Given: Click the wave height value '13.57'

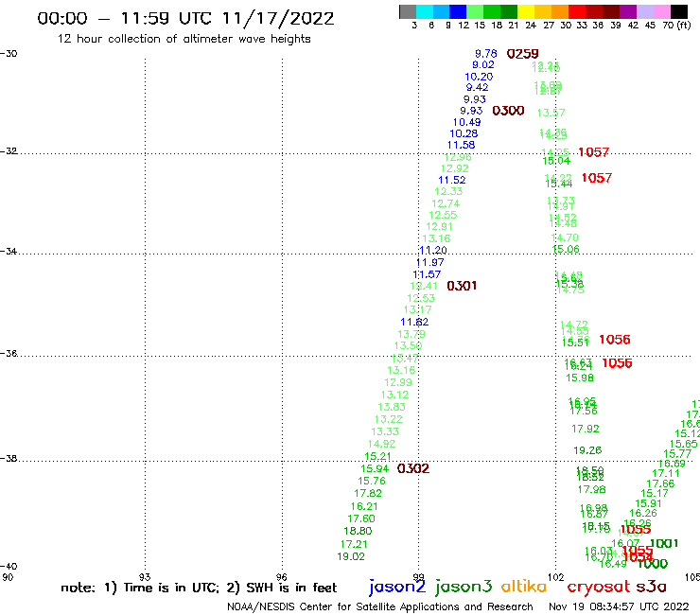Looking at the screenshot, I should (551, 113).
